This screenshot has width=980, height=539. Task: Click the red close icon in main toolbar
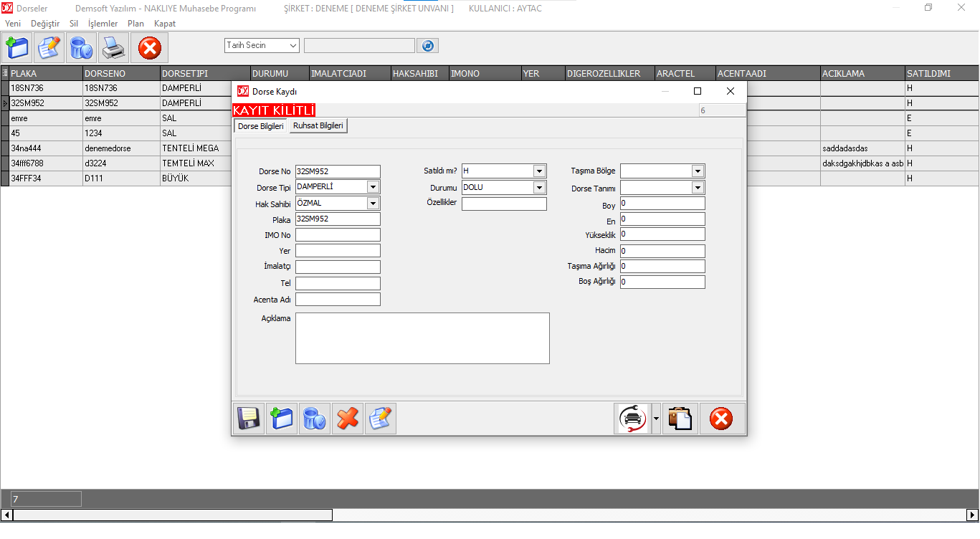(x=149, y=48)
